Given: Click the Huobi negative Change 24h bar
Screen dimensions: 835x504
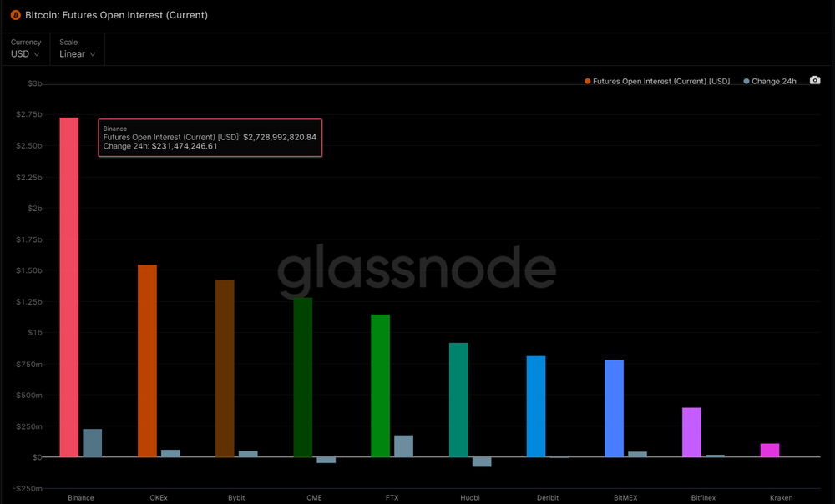Looking at the screenshot, I should [x=482, y=462].
